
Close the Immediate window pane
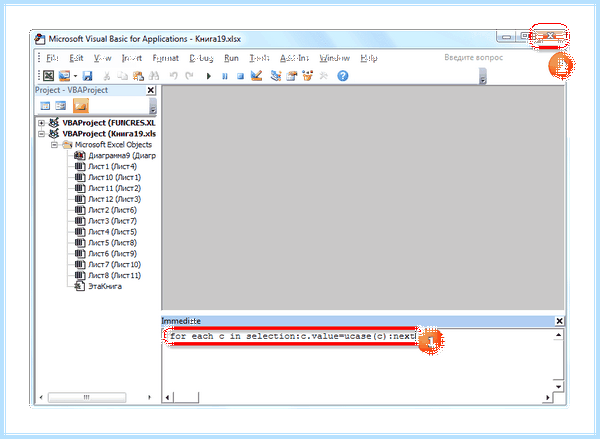point(559,321)
